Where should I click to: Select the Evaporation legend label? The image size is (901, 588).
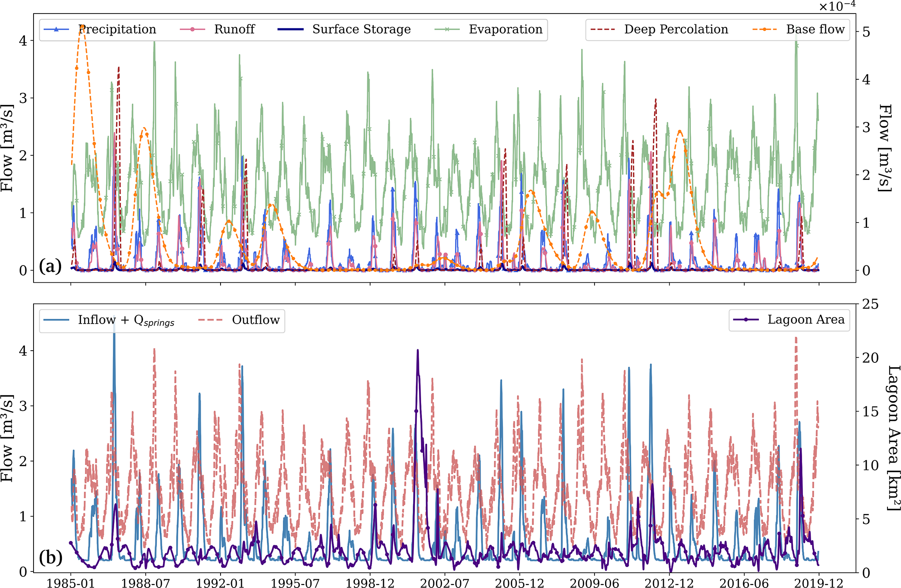506,29
